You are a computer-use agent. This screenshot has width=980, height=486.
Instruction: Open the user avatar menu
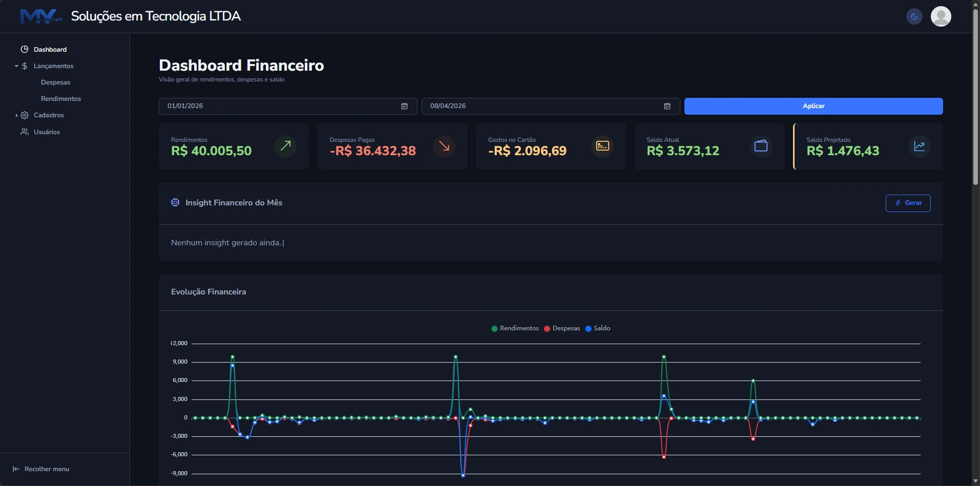(x=941, y=16)
